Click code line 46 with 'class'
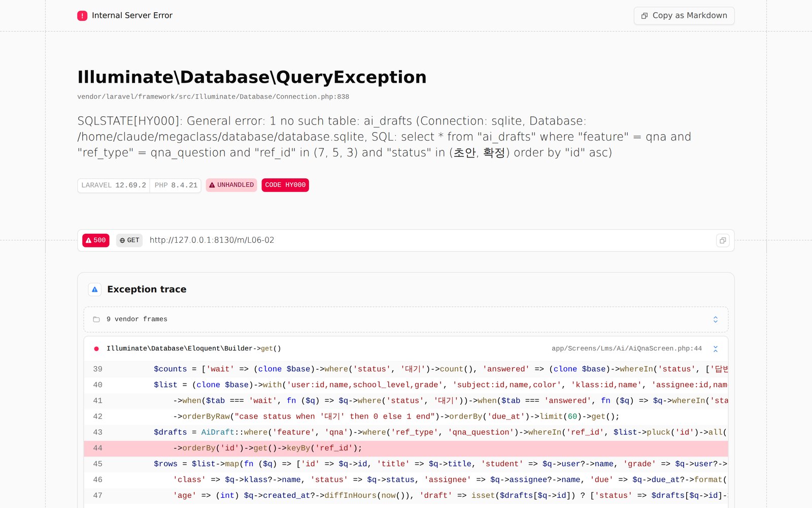The height and width of the screenshot is (508, 812). 406,480
